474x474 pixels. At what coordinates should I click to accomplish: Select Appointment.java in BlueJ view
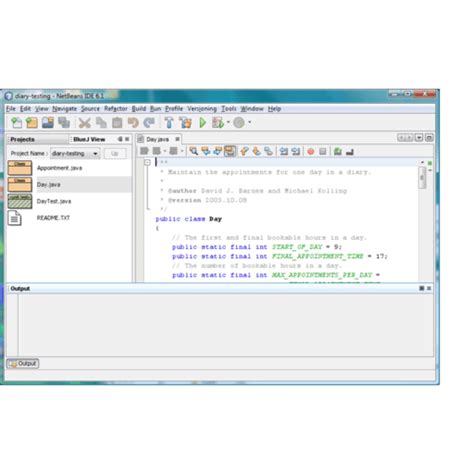pyautogui.click(x=69, y=168)
